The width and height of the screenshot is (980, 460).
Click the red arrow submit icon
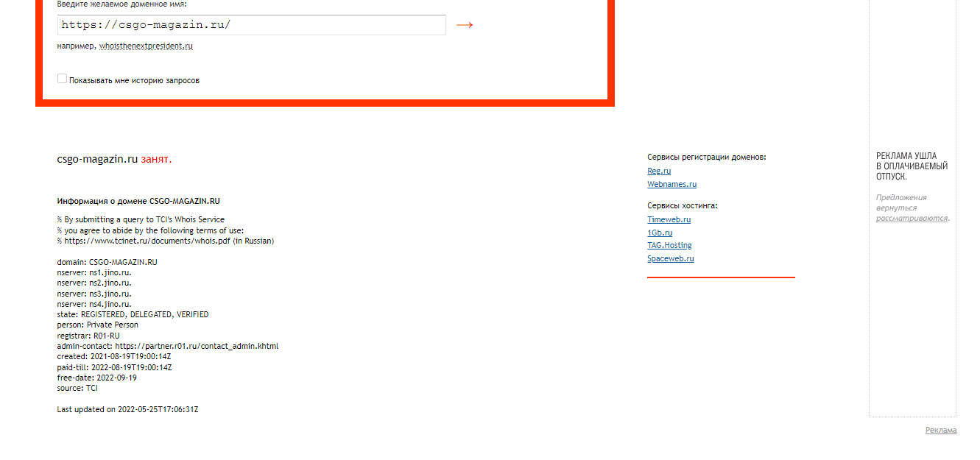(464, 25)
